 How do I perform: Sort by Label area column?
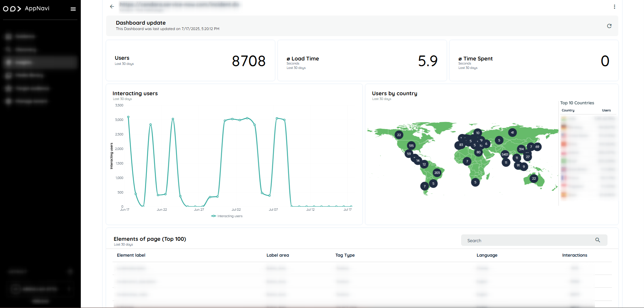coord(278,255)
